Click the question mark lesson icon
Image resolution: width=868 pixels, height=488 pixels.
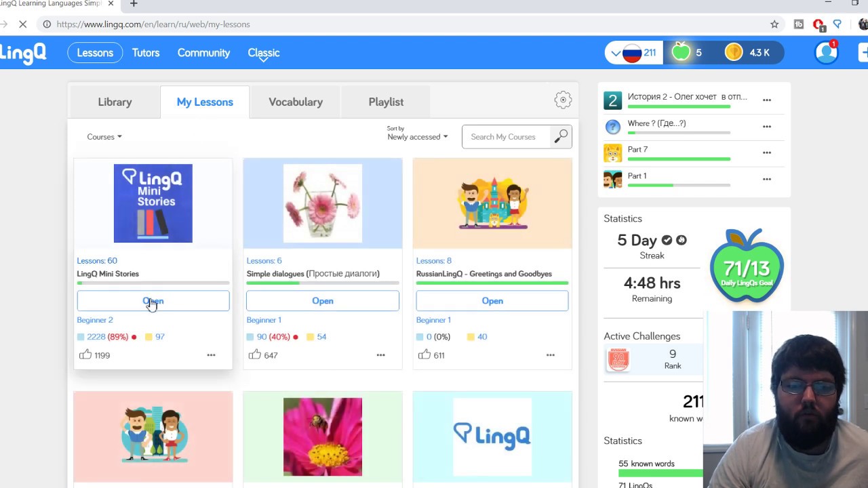coord(612,126)
